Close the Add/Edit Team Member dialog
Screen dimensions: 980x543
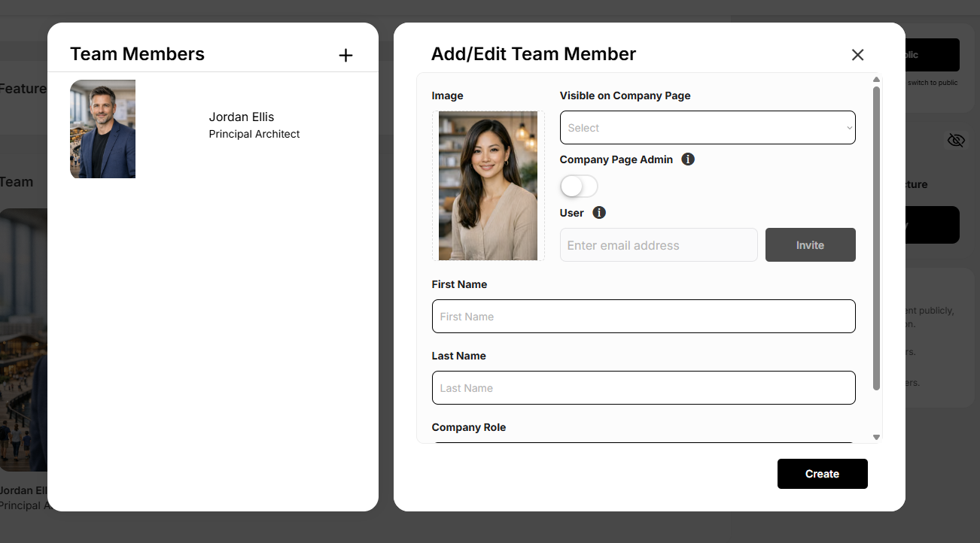857,55
